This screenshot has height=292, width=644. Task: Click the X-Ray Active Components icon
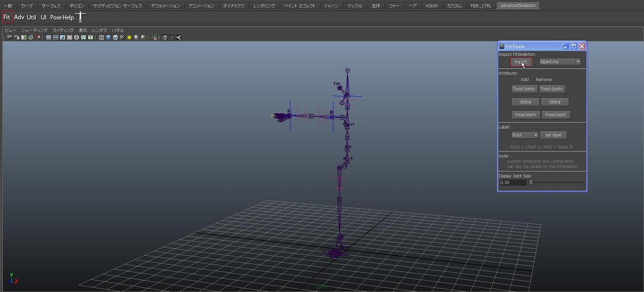(171, 37)
